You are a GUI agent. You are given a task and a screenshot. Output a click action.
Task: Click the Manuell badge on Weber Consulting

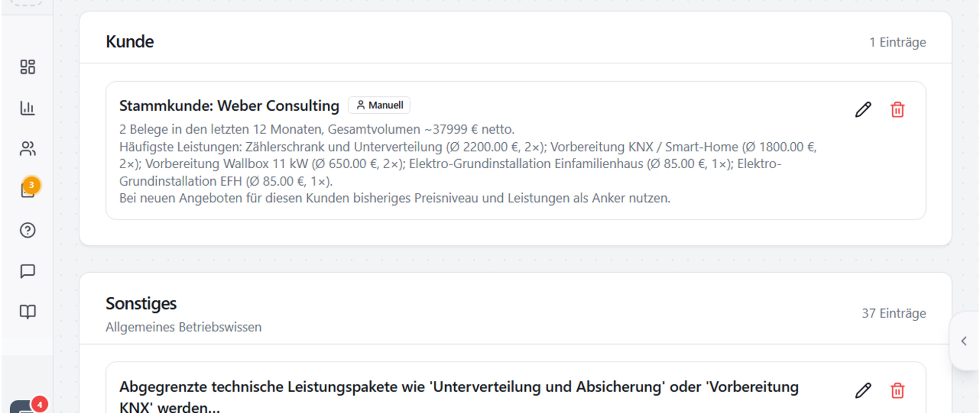click(379, 105)
